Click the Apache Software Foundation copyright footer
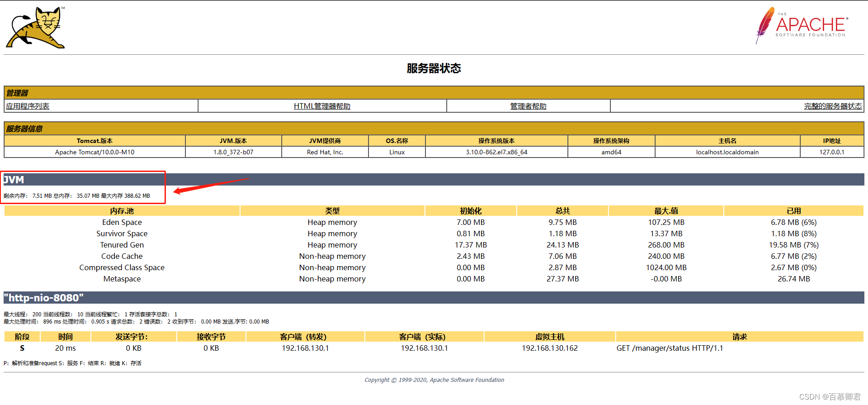Viewport: 868px width, 405px height. click(434, 380)
